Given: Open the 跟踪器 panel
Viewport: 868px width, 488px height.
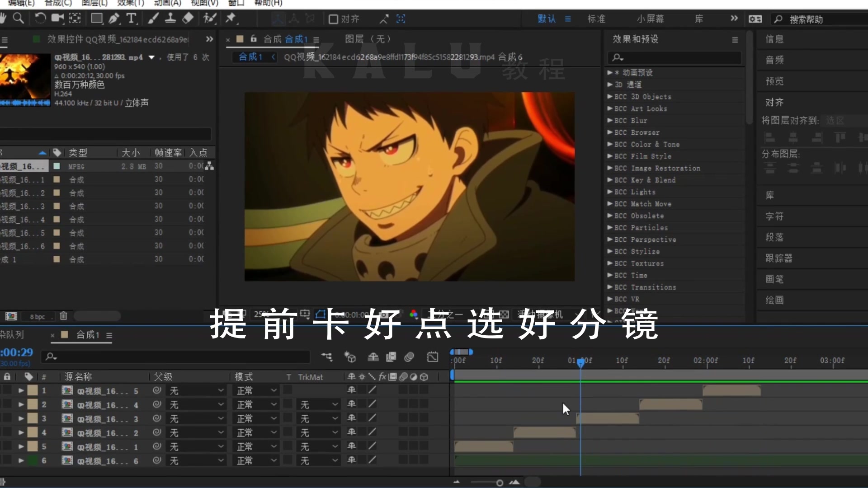Looking at the screenshot, I should (778, 258).
